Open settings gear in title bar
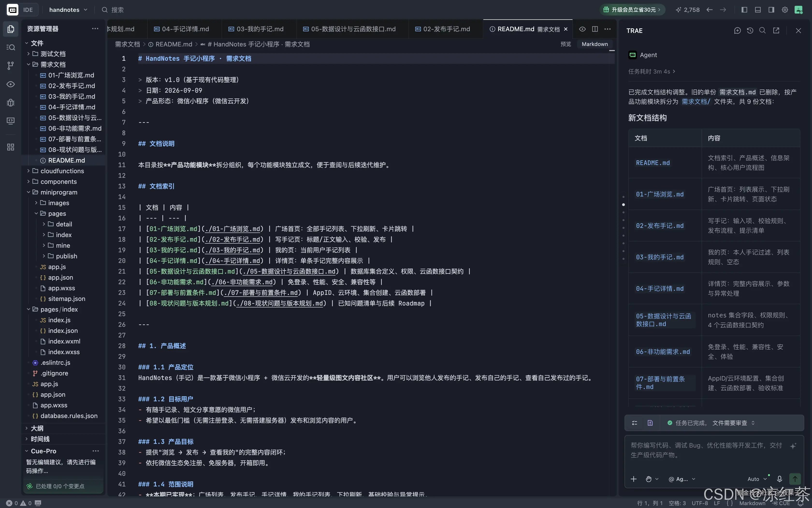Viewport: 812px width, 508px height. pyautogui.click(x=785, y=10)
